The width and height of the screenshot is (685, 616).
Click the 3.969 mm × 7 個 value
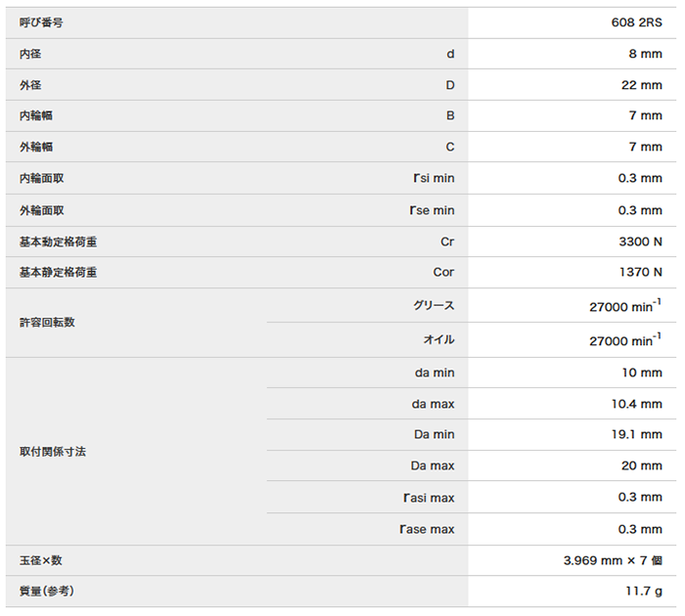click(x=613, y=560)
